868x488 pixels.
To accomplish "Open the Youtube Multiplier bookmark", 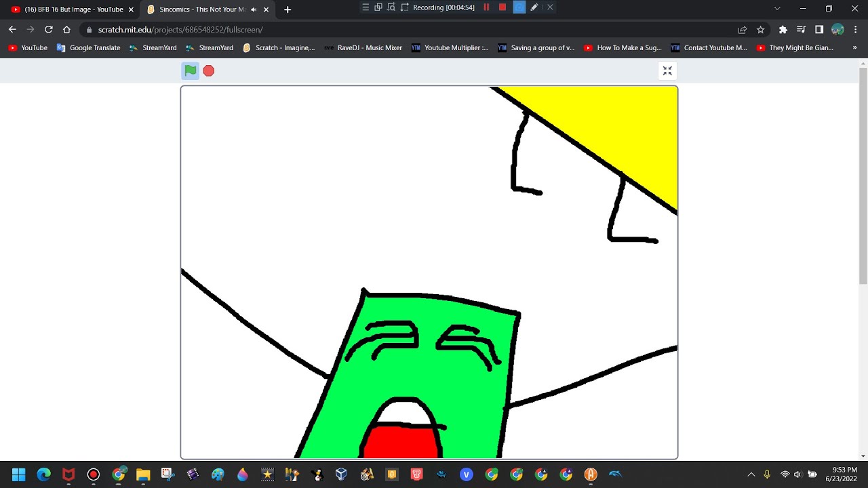I will tap(450, 48).
